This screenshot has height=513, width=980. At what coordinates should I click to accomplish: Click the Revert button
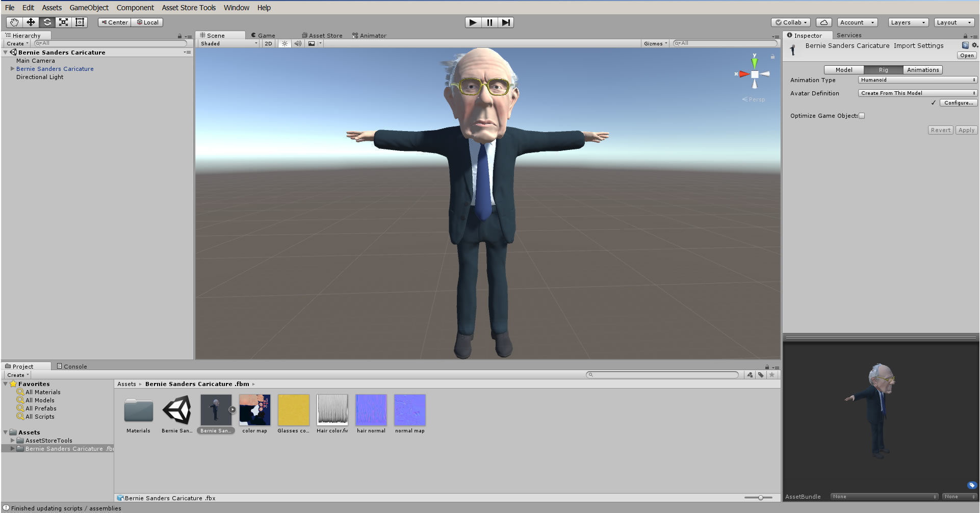coord(941,130)
